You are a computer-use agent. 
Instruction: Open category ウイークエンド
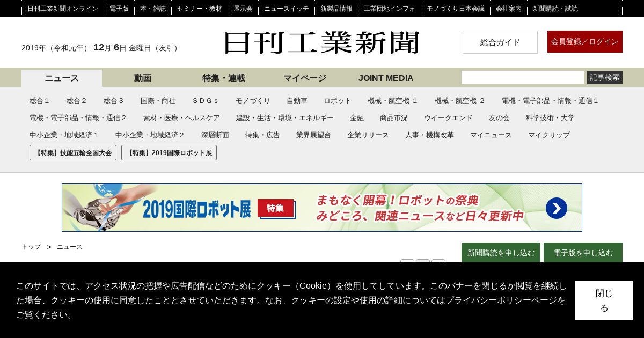click(448, 118)
